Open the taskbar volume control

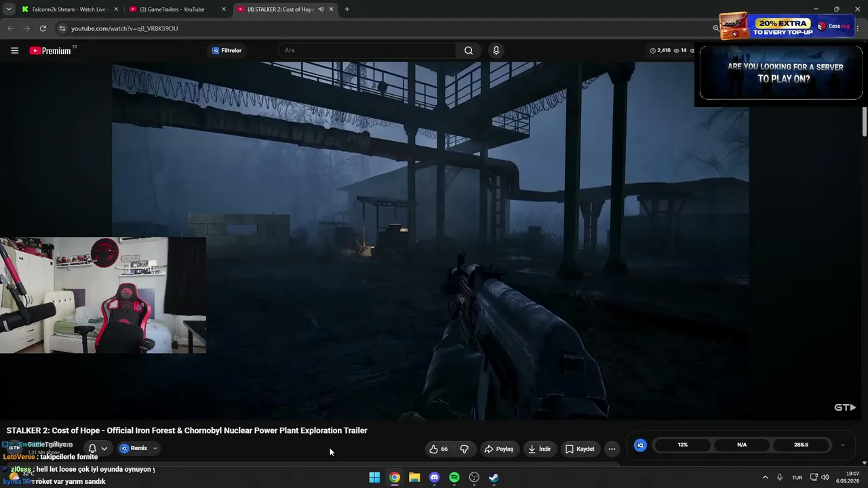tap(825, 478)
